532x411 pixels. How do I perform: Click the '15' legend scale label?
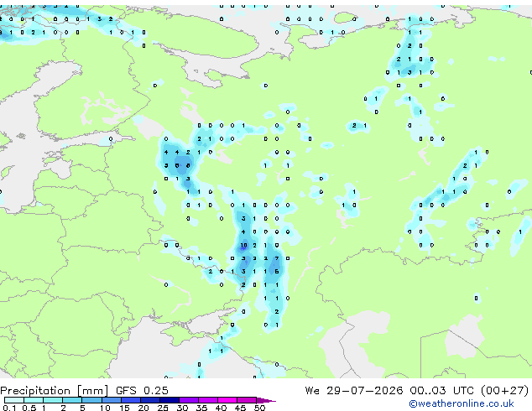pyautogui.click(x=124, y=408)
